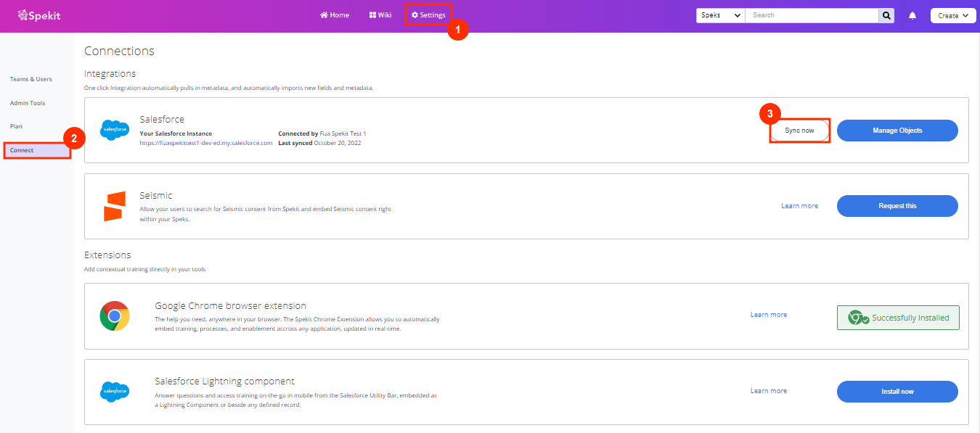This screenshot has height=433, width=980.
Task: Open Admin Tools in the sidebar
Action: (x=28, y=103)
